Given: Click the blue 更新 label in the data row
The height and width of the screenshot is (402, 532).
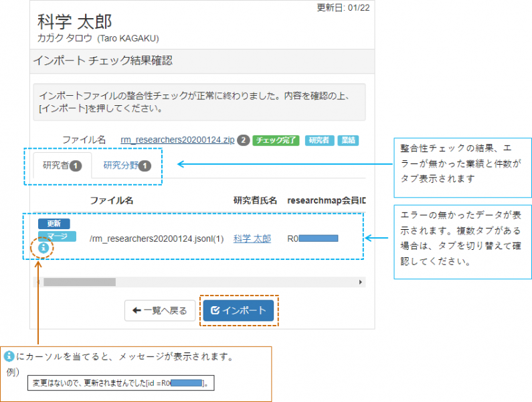Looking at the screenshot, I should click(54, 224).
